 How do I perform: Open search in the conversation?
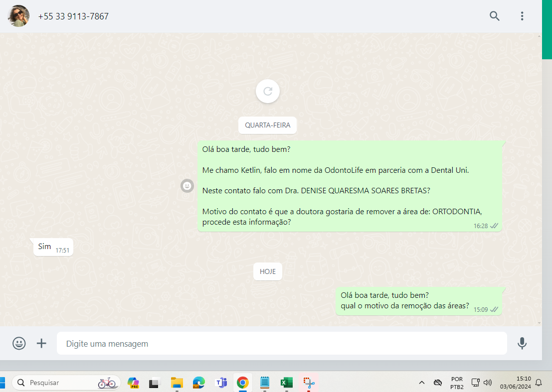coord(494,16)
